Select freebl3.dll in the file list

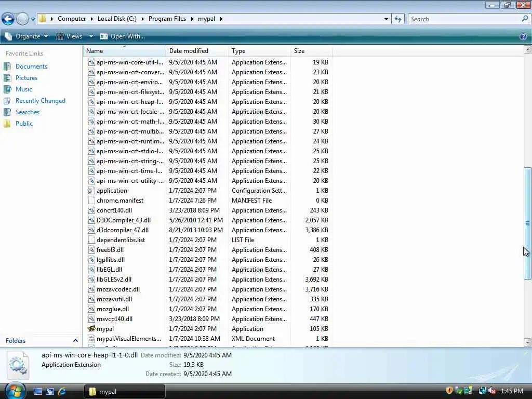pyautogui.click(x=110, y=250)
